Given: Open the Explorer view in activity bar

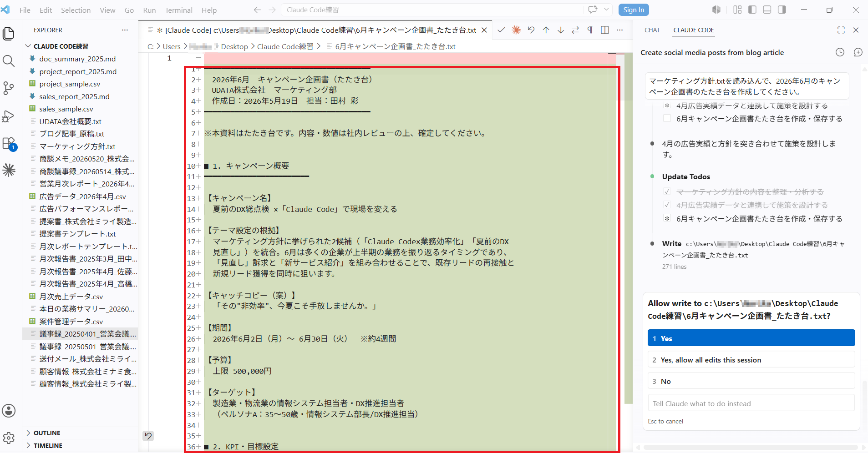Looking at the screenshot, I should click(9, 33).
